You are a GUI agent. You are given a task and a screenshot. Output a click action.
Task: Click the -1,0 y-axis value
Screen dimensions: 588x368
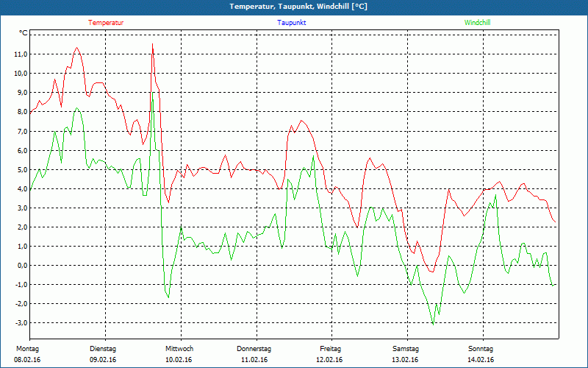(21, 284)
